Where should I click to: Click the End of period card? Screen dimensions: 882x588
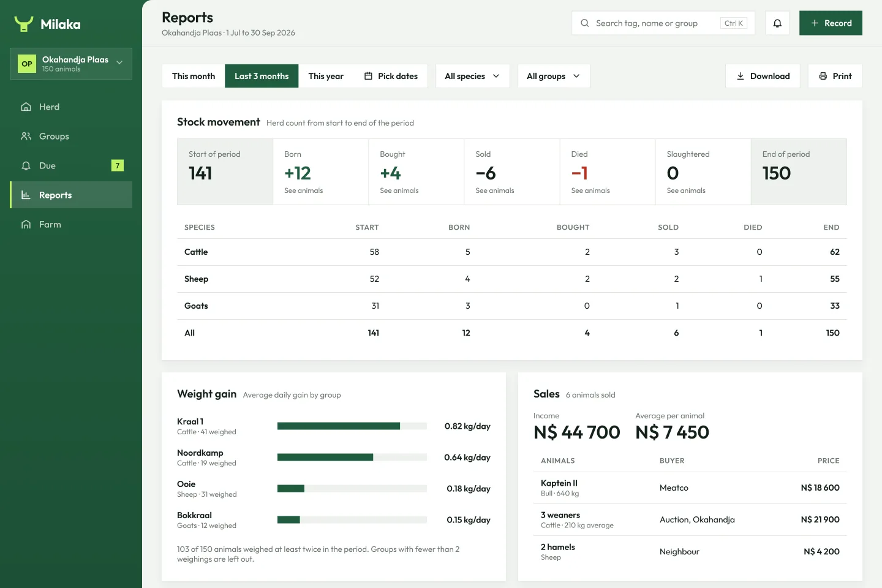pyautogui.click(x=799, y=171)
